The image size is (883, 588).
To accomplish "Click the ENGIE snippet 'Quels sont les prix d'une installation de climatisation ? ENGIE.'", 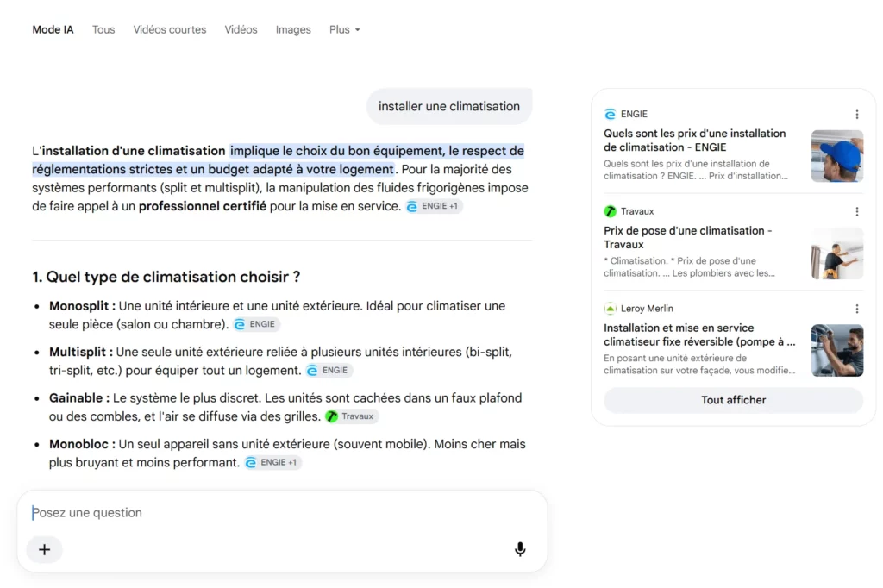I will pyautogui.click(x=696, y=170).
